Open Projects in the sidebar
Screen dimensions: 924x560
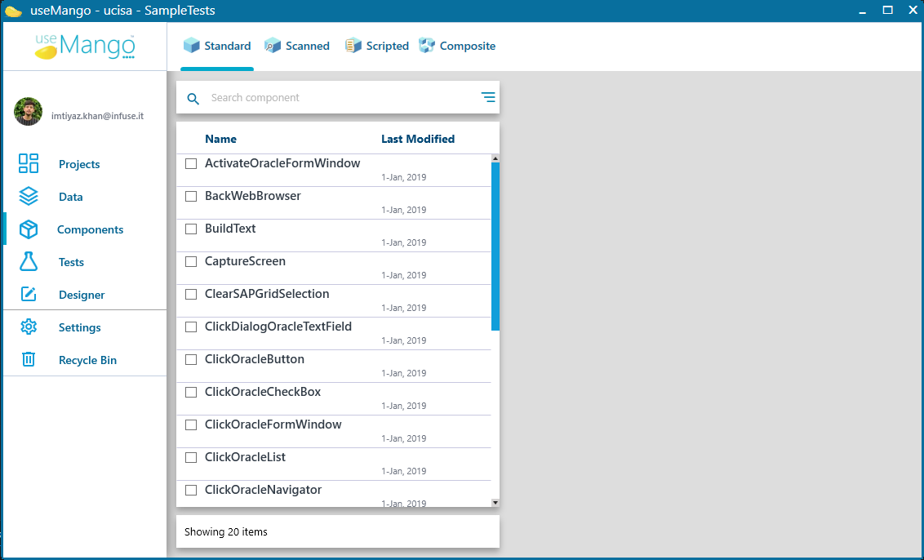tap(79, 164)
